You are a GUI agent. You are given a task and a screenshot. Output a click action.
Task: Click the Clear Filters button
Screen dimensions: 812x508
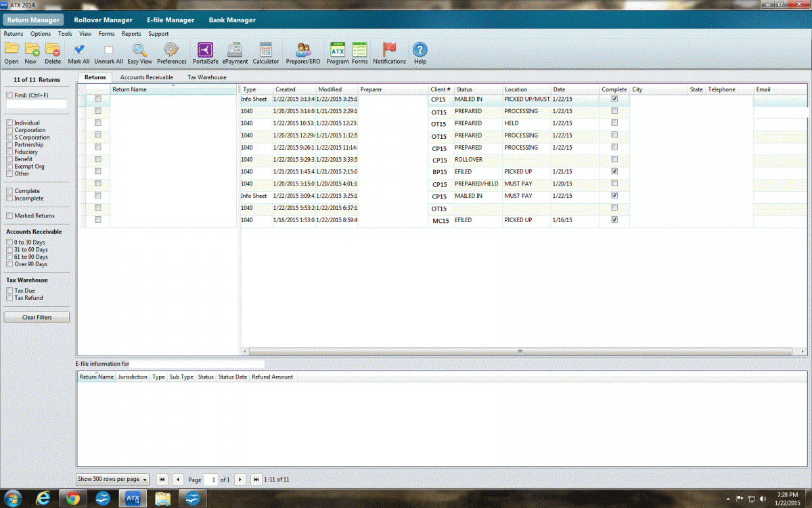coord(37,317)
